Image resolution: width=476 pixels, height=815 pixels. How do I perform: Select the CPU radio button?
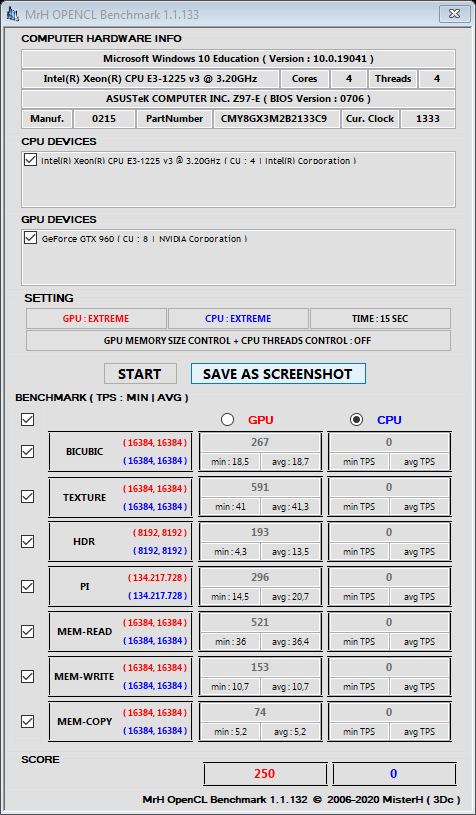[x=356, y=419]
